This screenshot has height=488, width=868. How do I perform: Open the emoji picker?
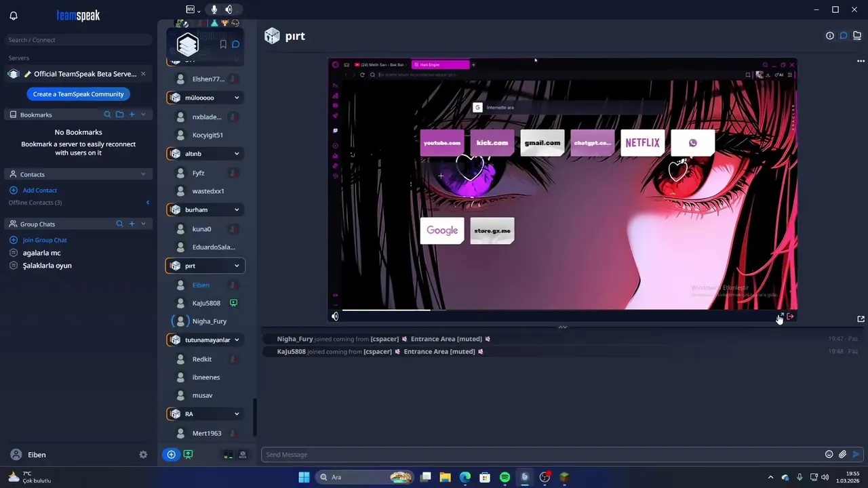829,455
